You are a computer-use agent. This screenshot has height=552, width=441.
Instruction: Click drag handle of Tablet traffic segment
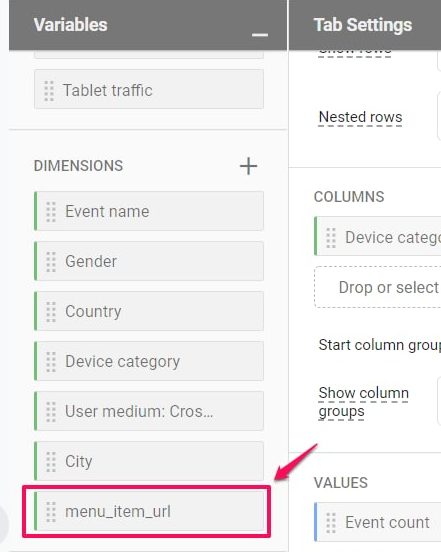(49, 90)
